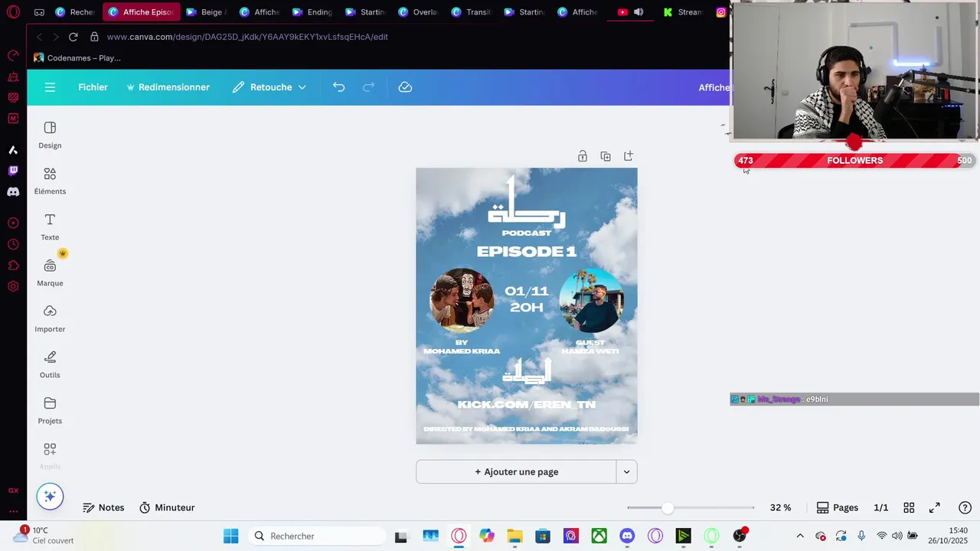This screenshot has height=551, width=980.
Task: Select the EPISODE 1 text on poster
Action: (527, 251)
